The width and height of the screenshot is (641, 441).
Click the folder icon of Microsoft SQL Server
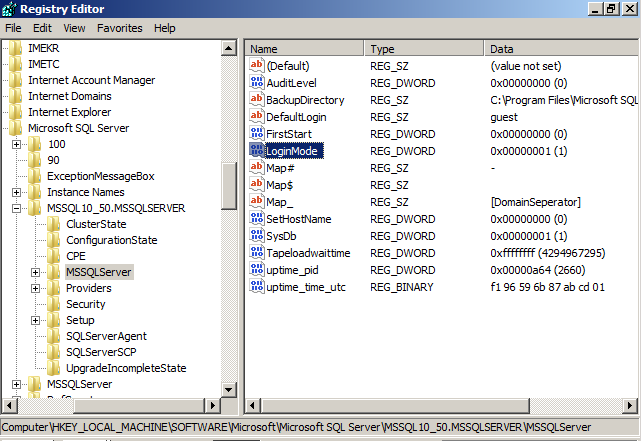click(16, 128)
